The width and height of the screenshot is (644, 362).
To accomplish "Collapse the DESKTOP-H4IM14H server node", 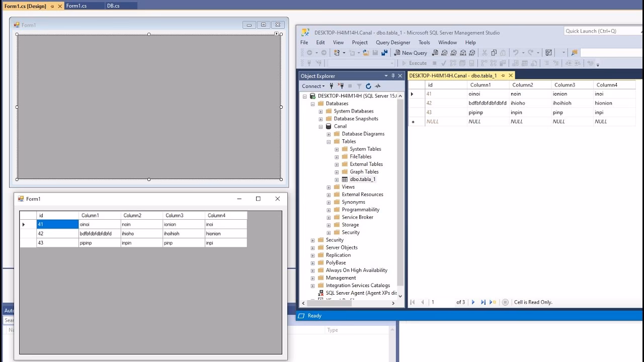I will 304,96.
